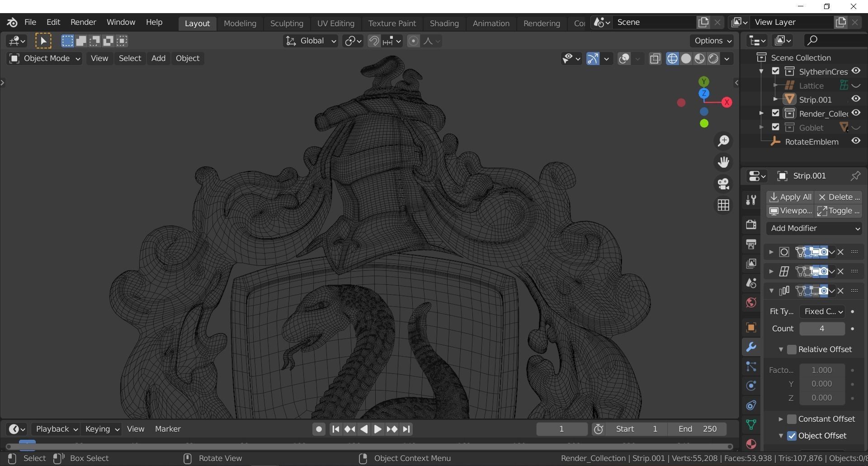
Task: Switch to the UV Editing workspace tab
Action: click(x=335, y=23)
